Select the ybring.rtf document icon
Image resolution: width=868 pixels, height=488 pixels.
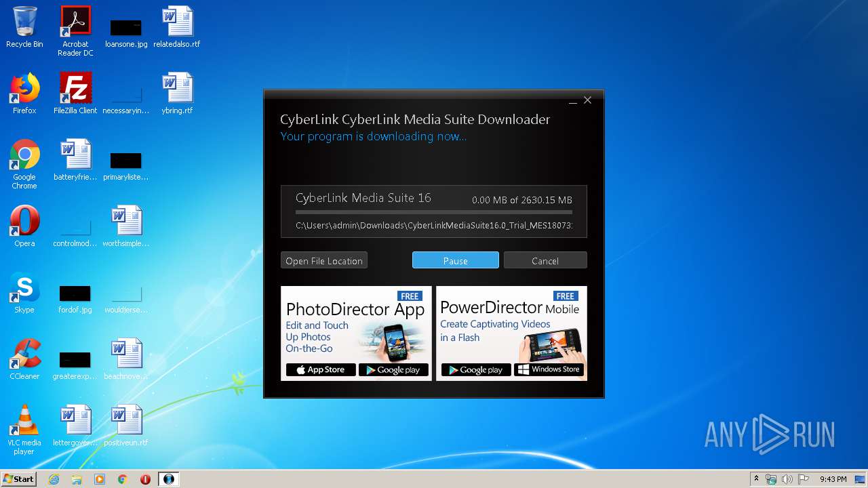(x=177, y=94)
